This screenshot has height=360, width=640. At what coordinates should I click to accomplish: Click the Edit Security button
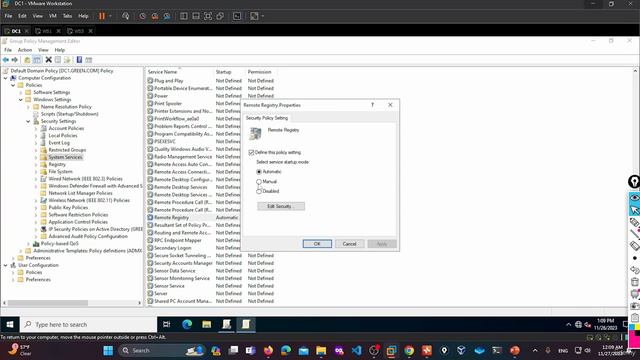[x=281, y=206]
